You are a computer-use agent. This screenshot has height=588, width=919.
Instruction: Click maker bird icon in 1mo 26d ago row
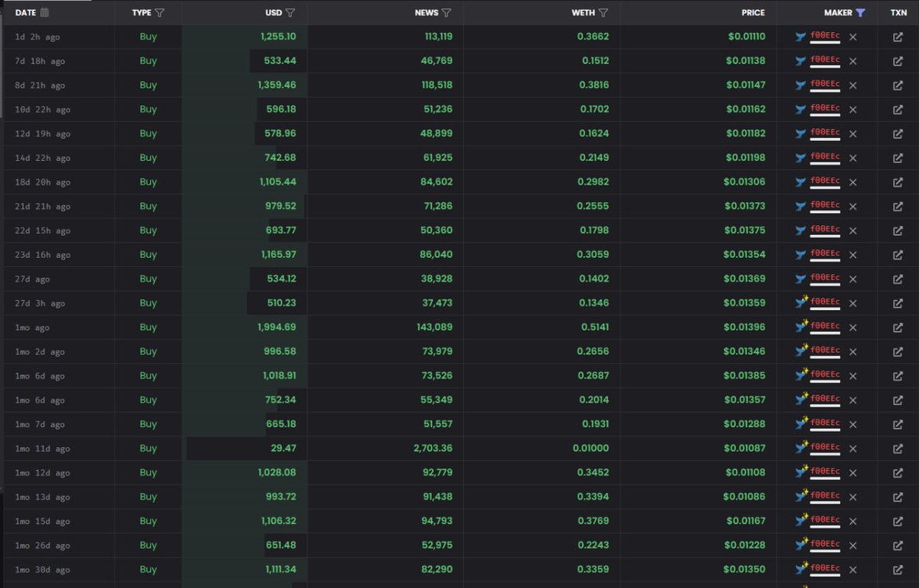(x=801, y=545)
